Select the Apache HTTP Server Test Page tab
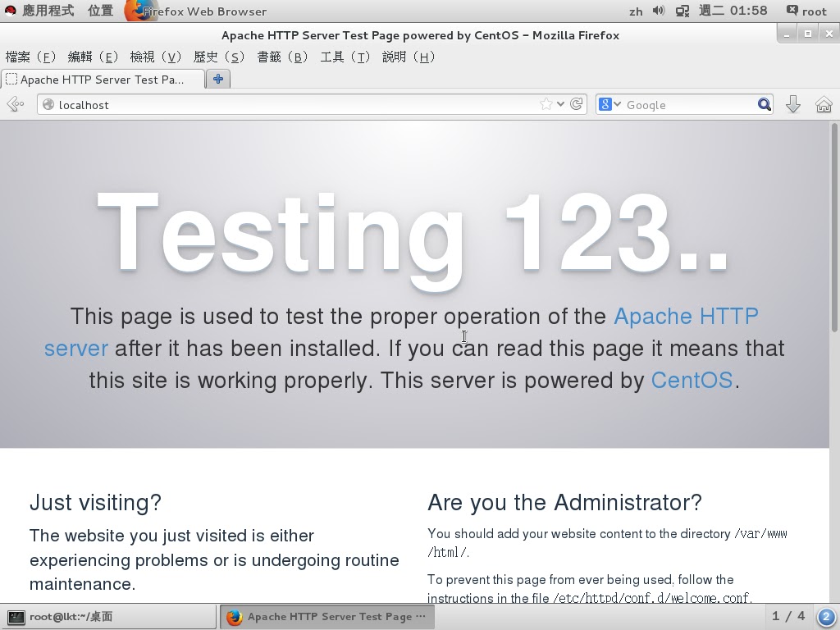Viewport: 840px width, 630px height. click(103, 80)
